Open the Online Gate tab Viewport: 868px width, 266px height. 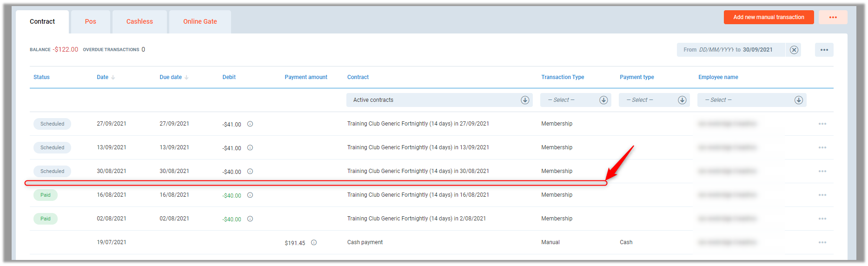point(200,22)
